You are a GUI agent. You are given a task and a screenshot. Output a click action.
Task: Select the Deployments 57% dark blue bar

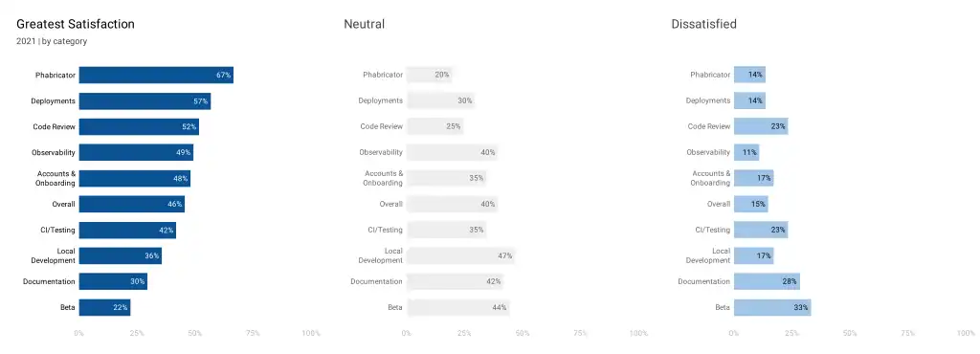[x=145, y=100]
